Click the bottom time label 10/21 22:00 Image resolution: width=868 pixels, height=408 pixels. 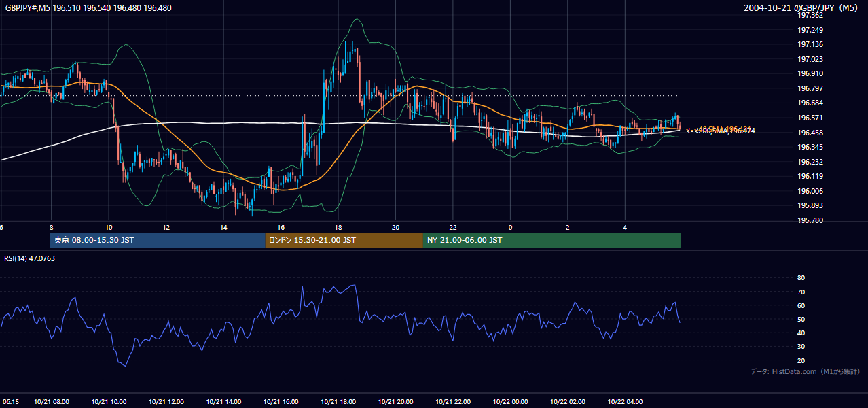(x=454, y=402)
